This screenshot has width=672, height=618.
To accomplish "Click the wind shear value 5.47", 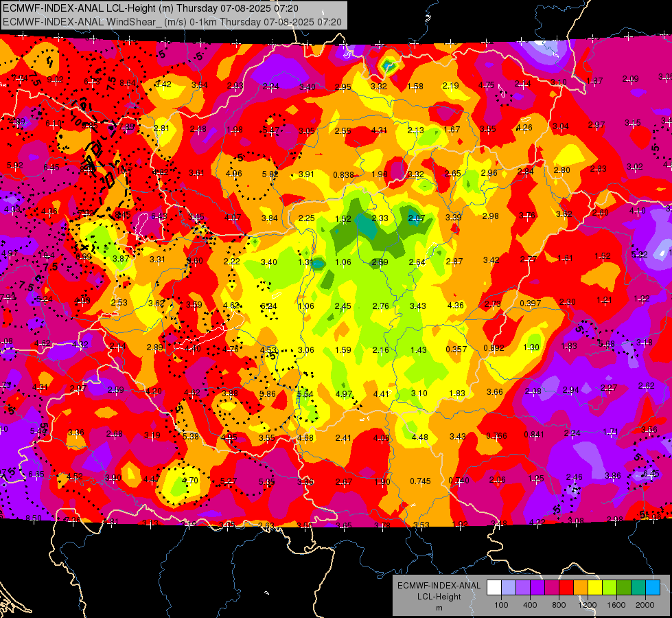I will click(271, 130).
